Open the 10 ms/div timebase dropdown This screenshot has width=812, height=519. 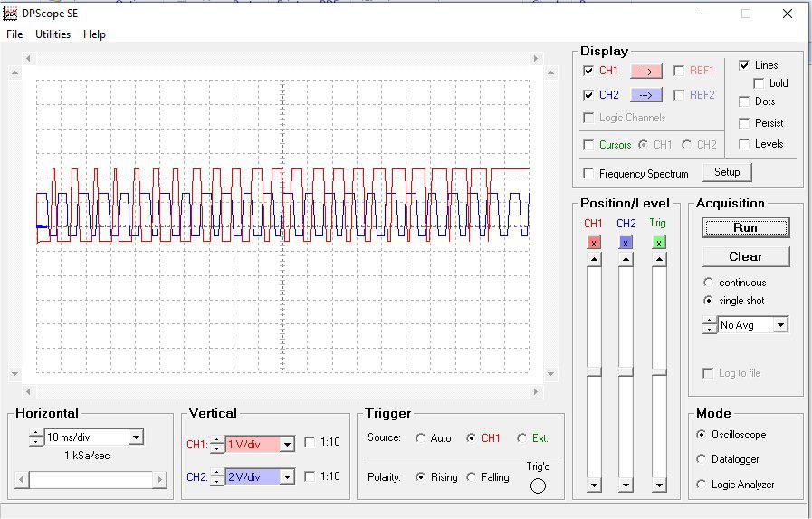pyautogui.click(x=136, y=437)
